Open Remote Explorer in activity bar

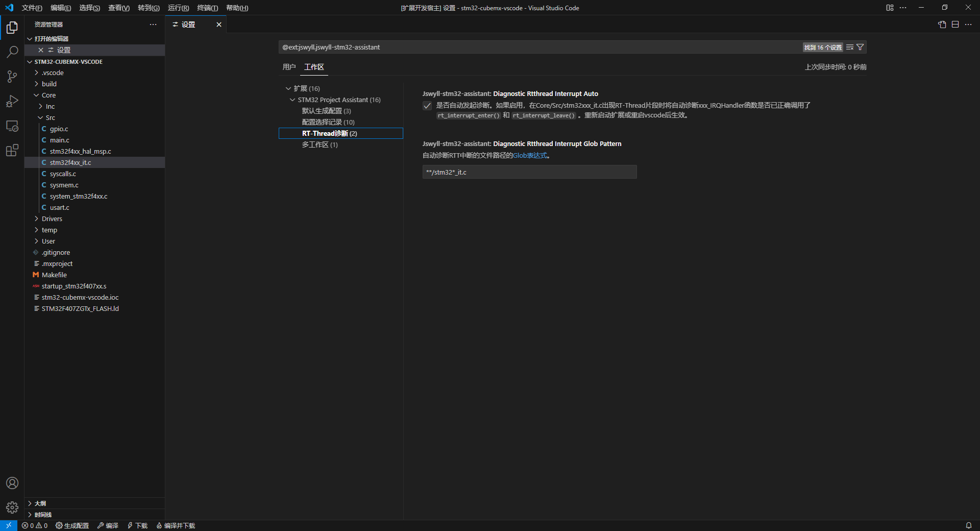tap(12, 126)
